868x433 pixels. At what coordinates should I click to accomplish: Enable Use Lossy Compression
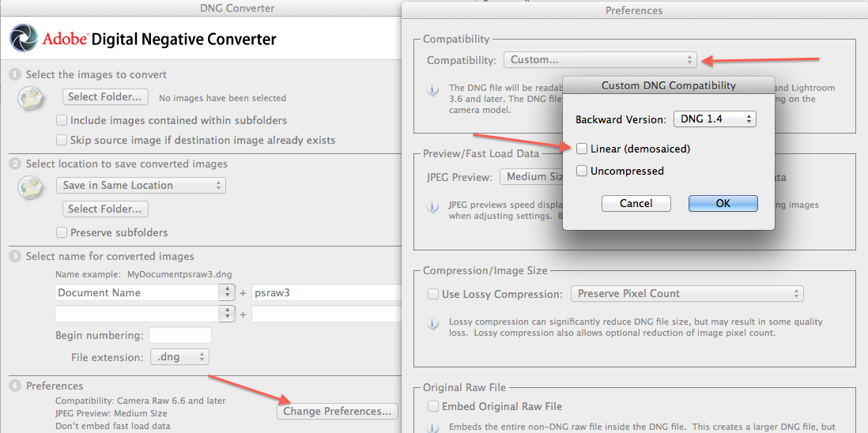(x=433, y=294)
